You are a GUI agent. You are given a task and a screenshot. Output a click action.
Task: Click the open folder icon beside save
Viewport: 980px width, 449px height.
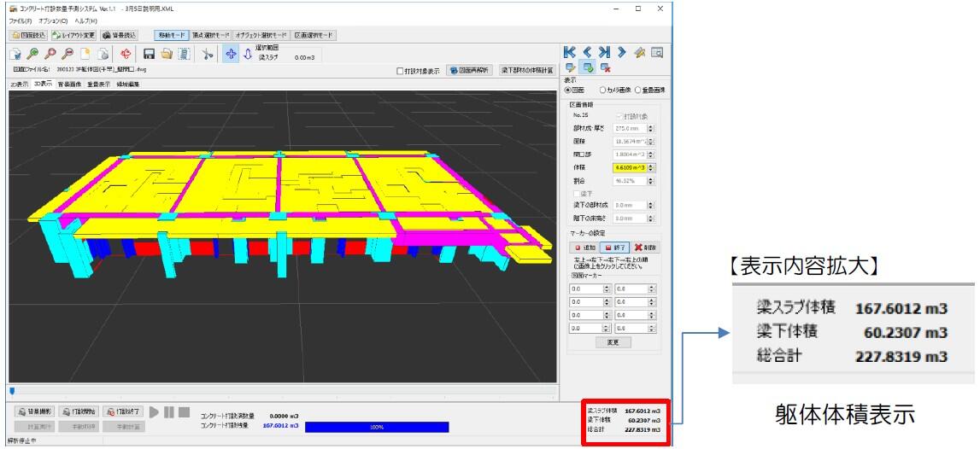167,54
